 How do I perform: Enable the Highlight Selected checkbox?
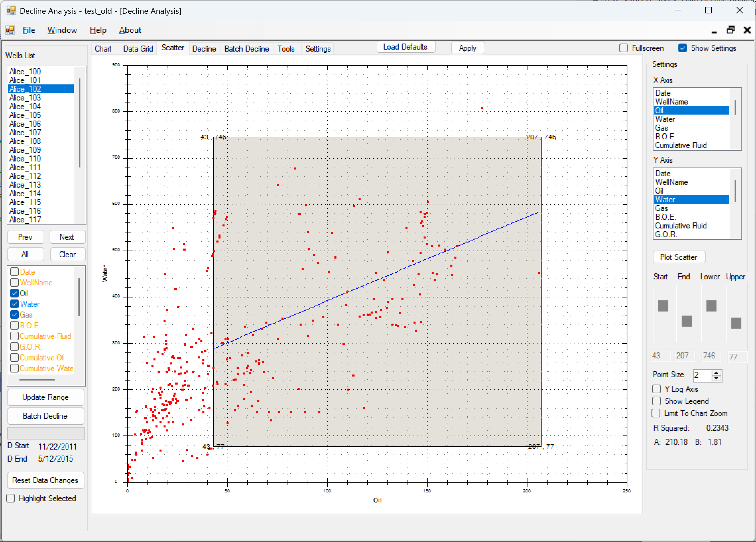[x=11, y=498]
